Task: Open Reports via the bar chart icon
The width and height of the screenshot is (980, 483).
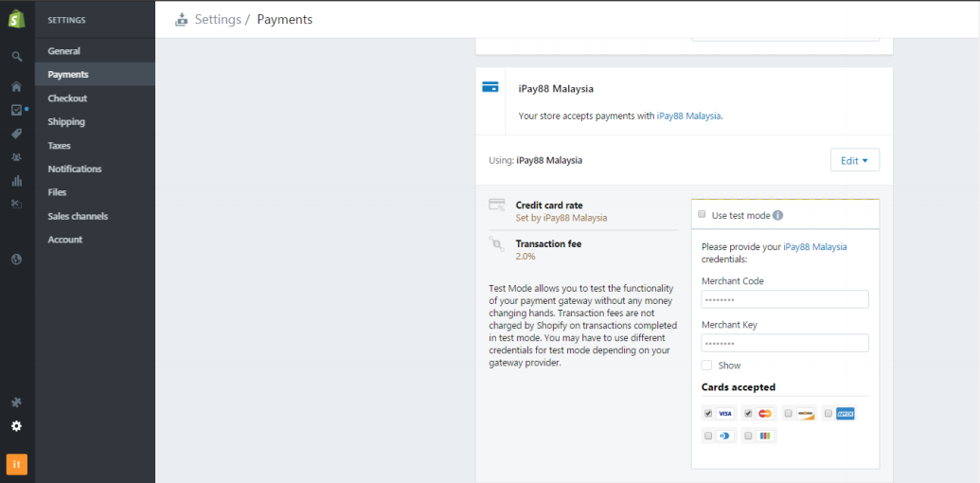Action: (17, 181)
